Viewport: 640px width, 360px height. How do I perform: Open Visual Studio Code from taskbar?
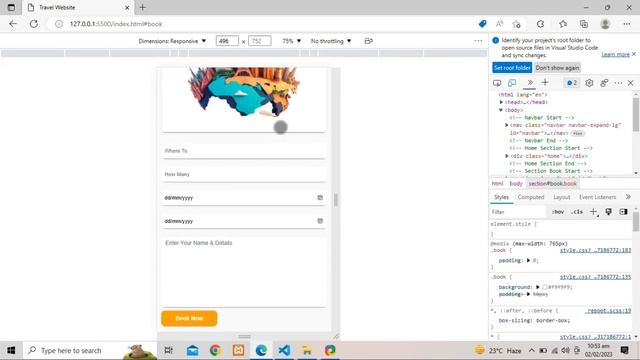click(284, 350)
